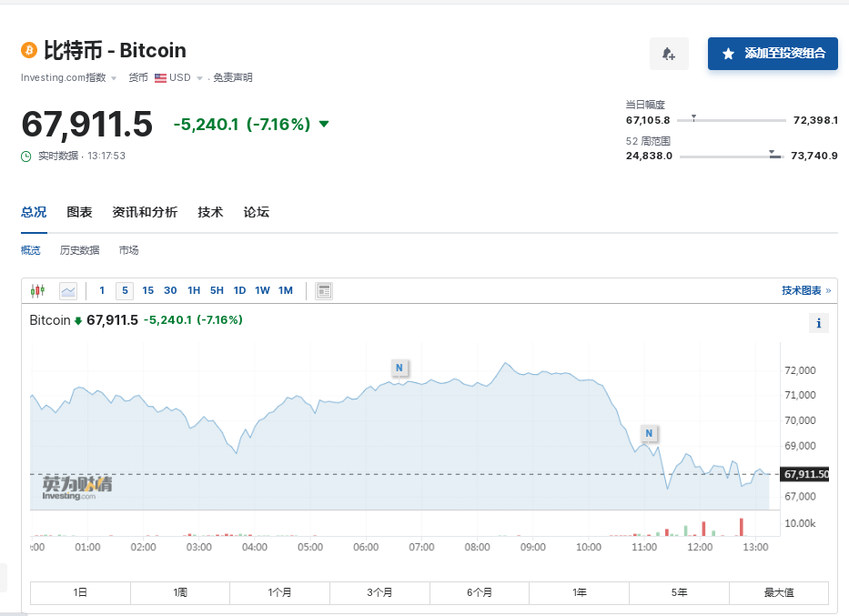Expand the green price-change arrow
Viewport: 849px width, 616px height.
(x=324, y=124)
